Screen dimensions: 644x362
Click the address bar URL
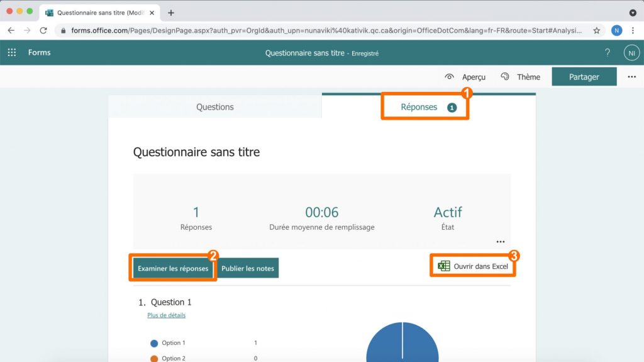point(326,30)
